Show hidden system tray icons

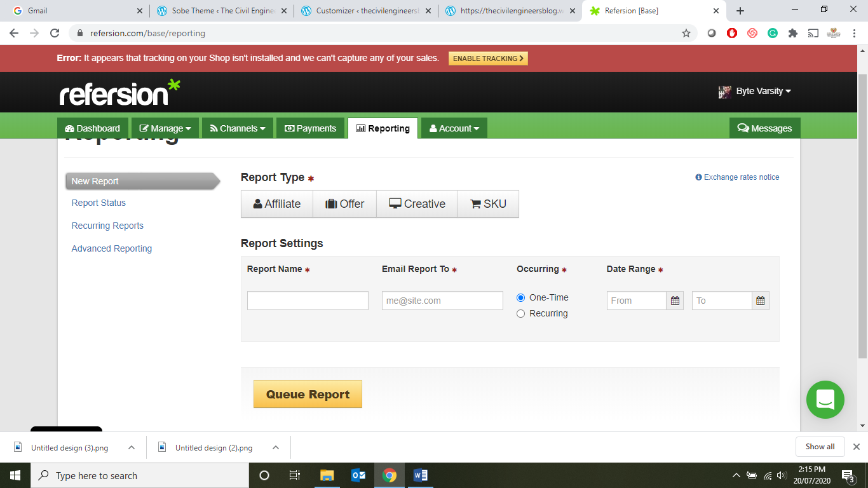point(736,475)
